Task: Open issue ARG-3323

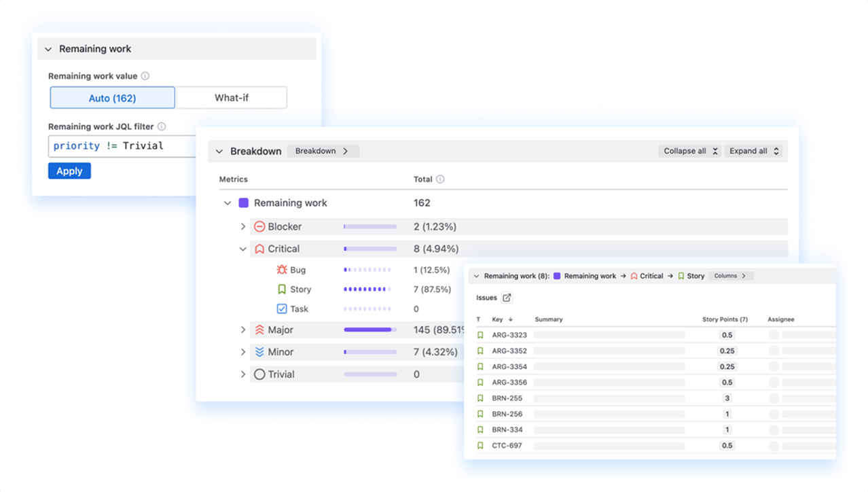Action: coord(509,335)
